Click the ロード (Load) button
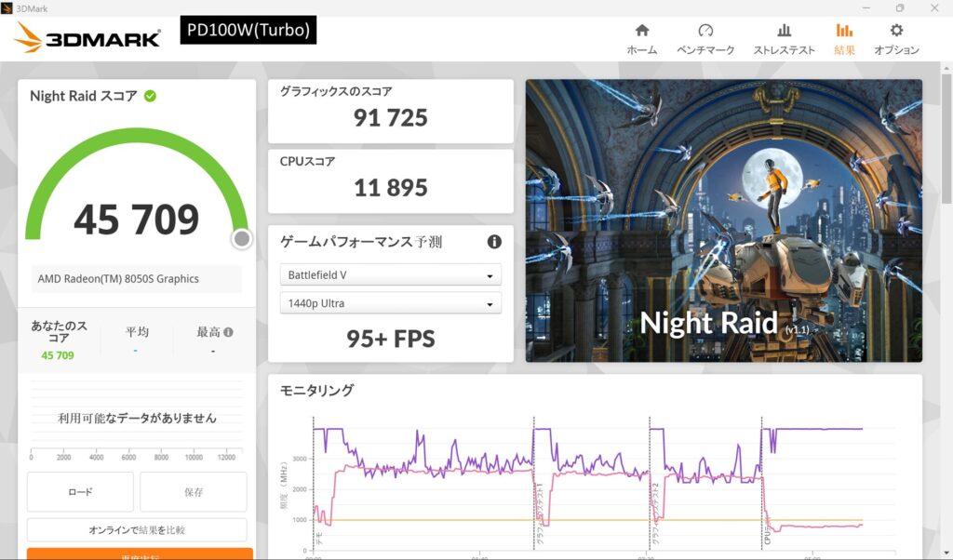Screen dimensions: 953x560 coord(80,492)
